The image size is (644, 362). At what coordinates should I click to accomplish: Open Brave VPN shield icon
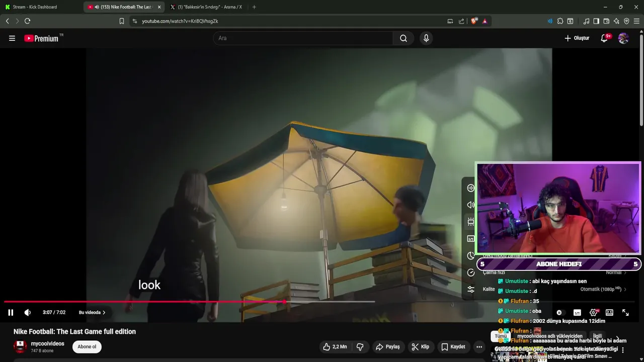click(626, 21)
